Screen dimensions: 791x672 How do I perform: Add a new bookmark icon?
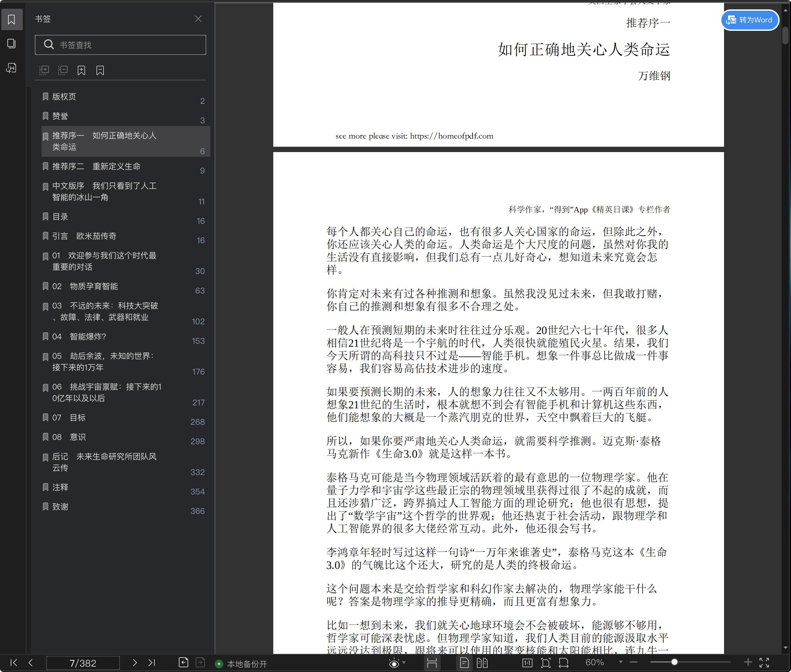81,70
